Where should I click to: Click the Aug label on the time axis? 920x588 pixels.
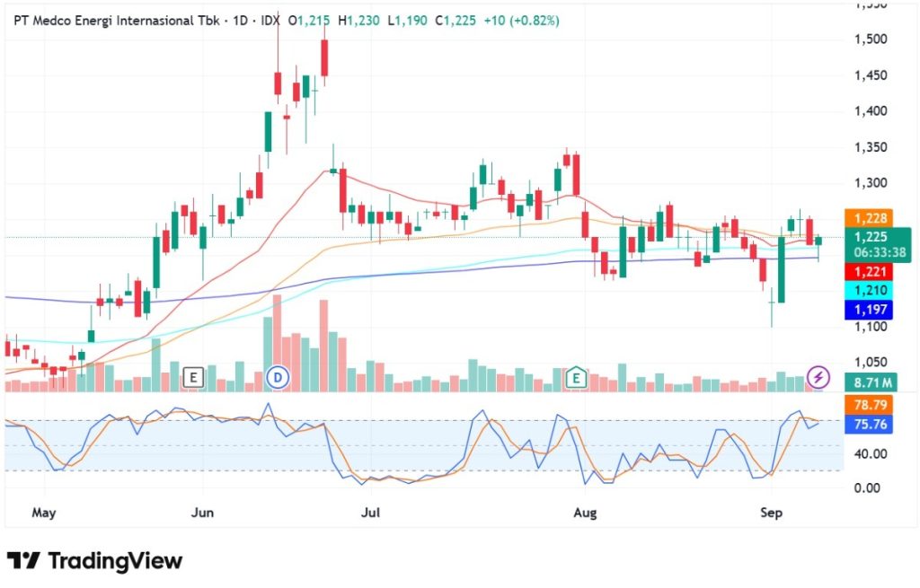coord(585,513)
